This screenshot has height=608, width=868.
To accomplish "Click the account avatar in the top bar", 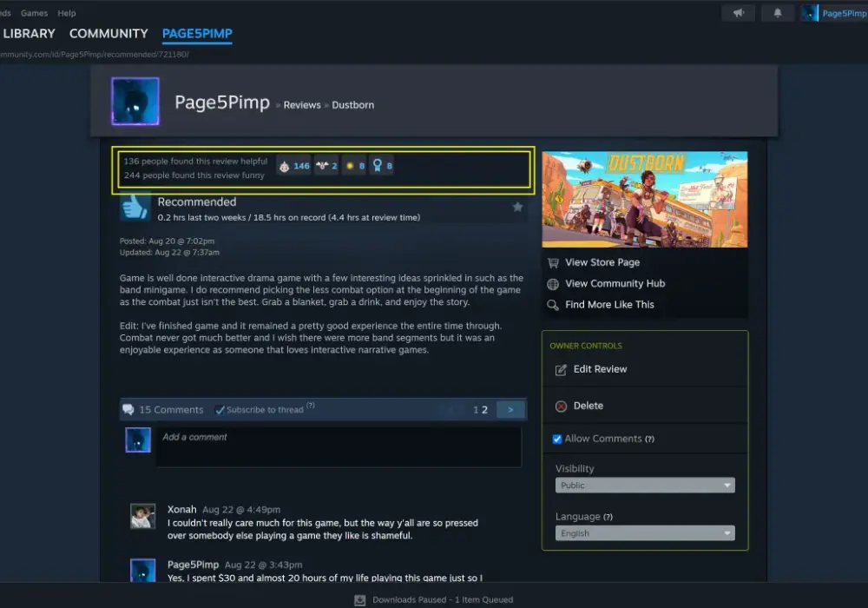I will coord(809,13).
